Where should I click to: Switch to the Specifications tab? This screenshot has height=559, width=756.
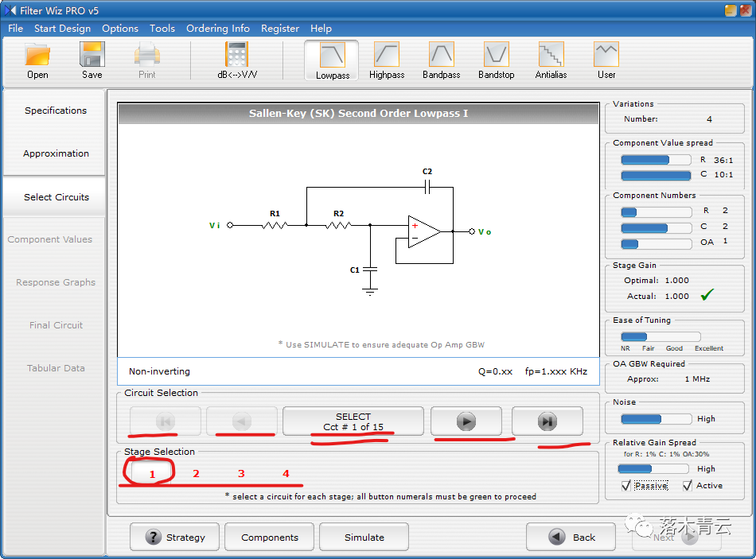56,111
